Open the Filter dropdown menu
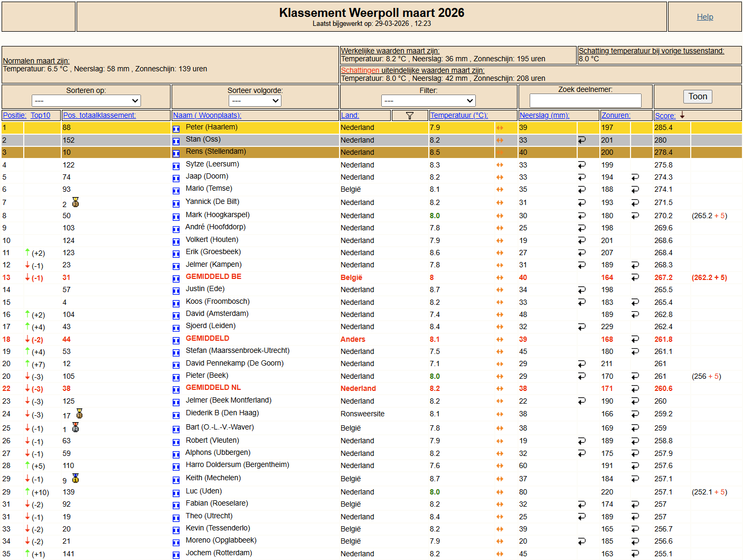The height and width of the screenshot is (560, 743). click(428, 100)
